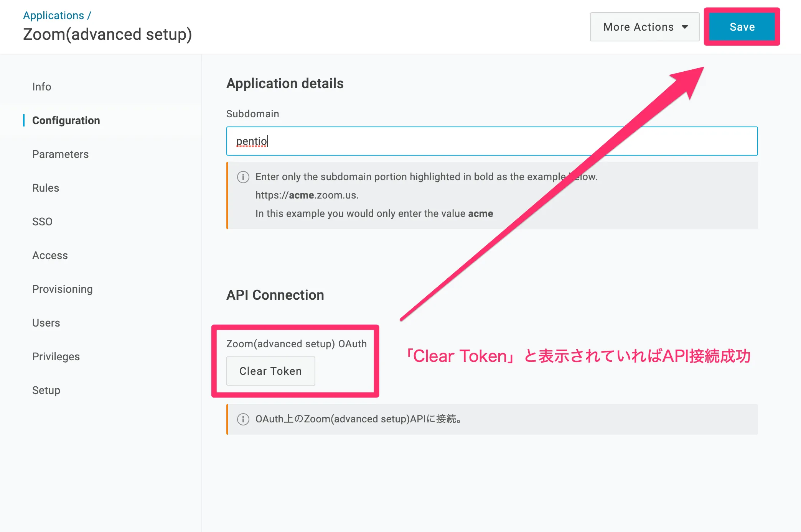Click the OAuth API connection notice text

pos(359,419)
